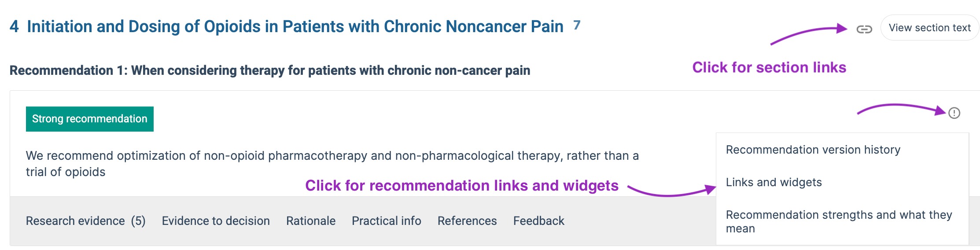
Task: Open Recommendation strengths and what they mean
Action: (x=839, y=221)
